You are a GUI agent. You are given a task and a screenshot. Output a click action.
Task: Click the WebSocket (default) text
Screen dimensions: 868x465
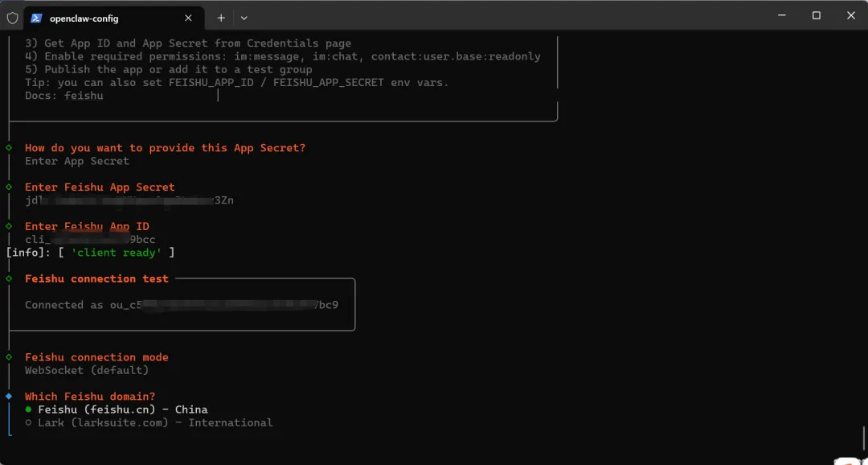[x=87, y=370]
